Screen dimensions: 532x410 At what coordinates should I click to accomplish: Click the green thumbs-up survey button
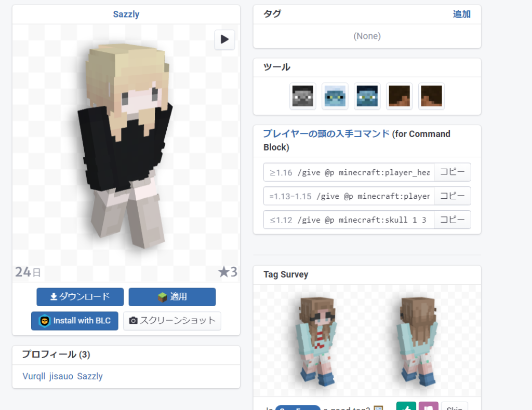(x=406, y=406)
